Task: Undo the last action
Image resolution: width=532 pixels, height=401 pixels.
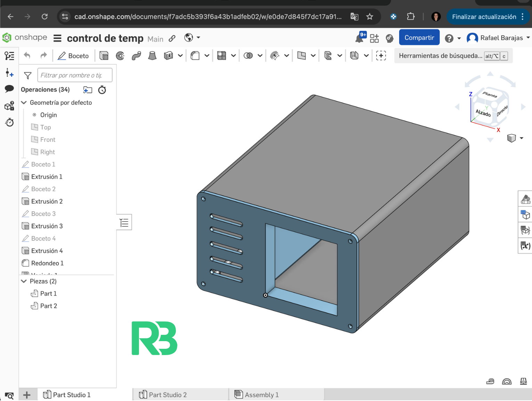Action: [x=27, y=55]
